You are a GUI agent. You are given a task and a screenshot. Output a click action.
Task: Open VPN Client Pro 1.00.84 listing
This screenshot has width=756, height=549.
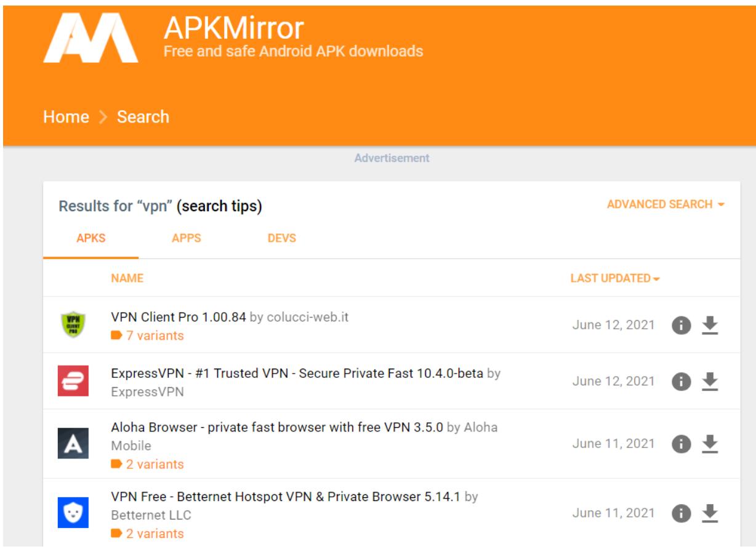click(x=179, y=318)
